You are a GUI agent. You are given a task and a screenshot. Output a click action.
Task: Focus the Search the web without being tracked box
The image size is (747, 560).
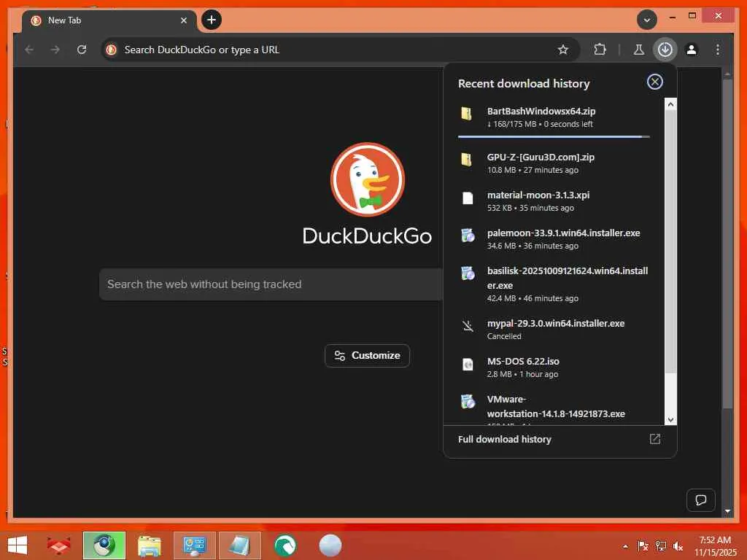(x=271, y=284)
